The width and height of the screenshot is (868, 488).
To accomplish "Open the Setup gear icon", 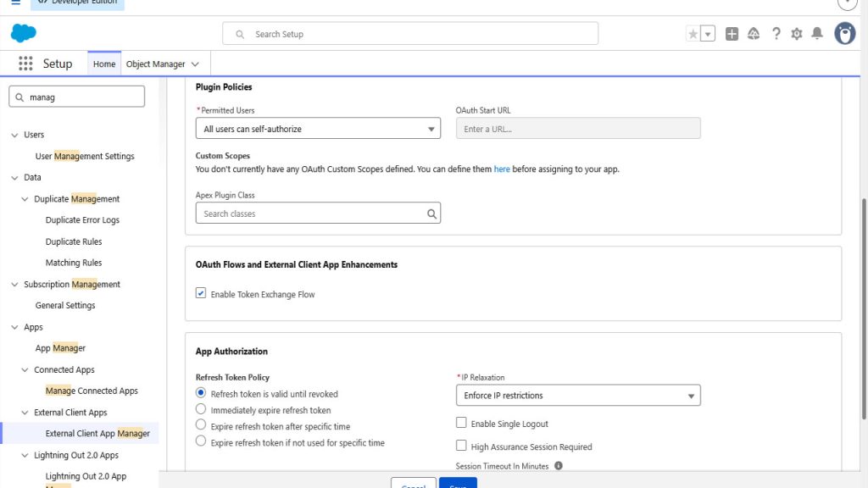I will point(797,34).
